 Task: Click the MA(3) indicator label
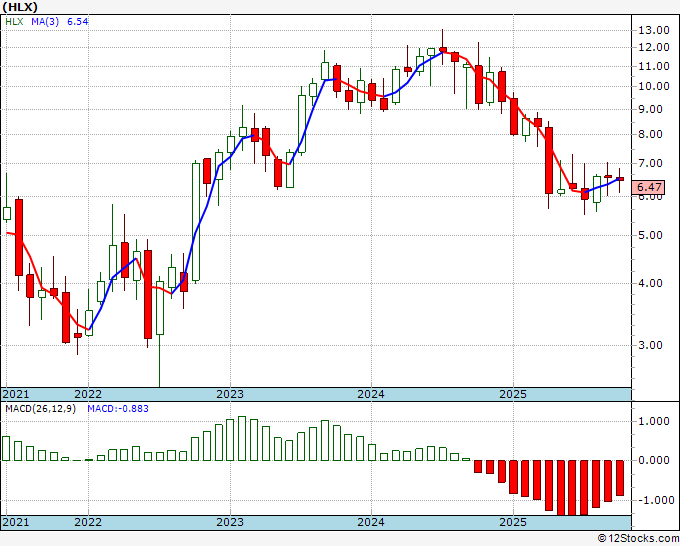coord(45,21)
